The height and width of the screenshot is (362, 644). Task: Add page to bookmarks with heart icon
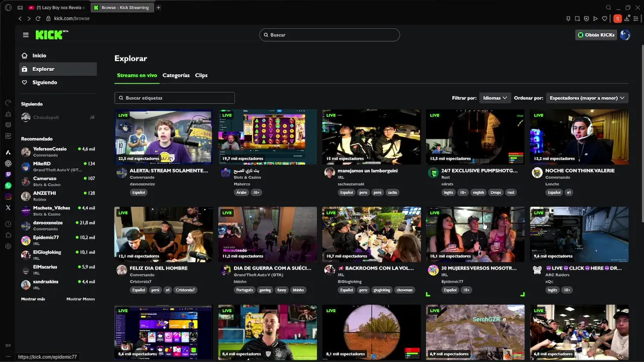[604, 19]
